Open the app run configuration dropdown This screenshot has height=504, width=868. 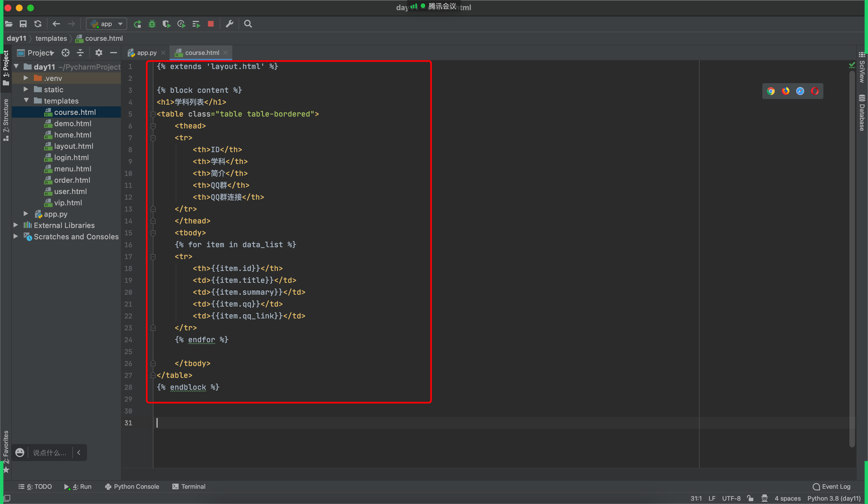point(107,24)
